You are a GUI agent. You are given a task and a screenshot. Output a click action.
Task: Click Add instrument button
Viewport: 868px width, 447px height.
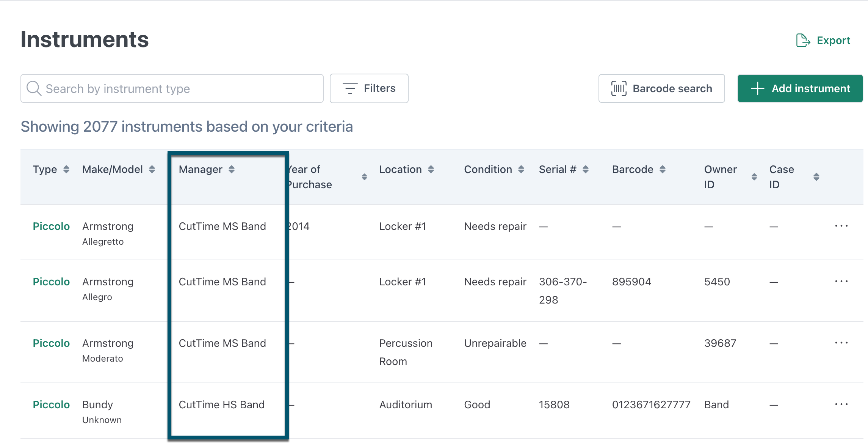click(800, 88)
